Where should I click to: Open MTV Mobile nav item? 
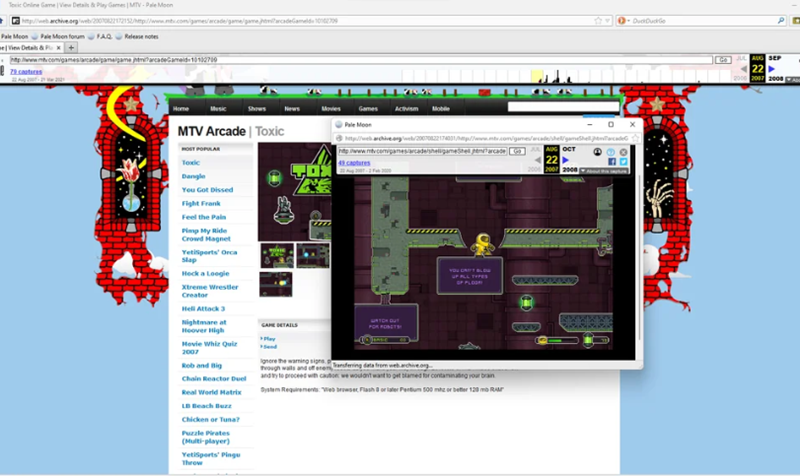pos(441,109)
